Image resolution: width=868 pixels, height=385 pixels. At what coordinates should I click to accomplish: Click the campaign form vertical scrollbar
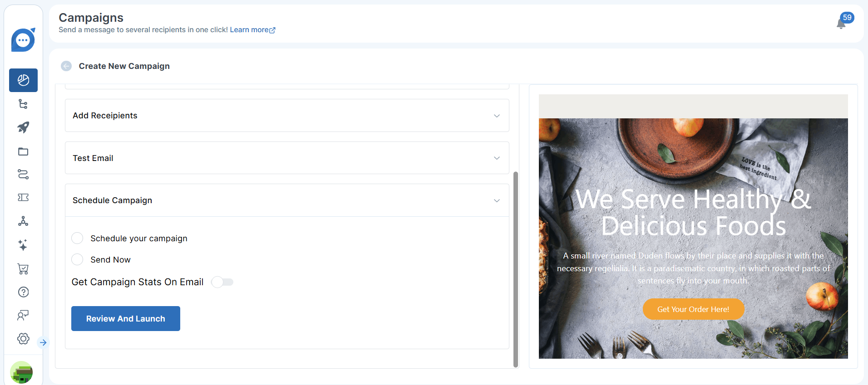pos(516,269)
